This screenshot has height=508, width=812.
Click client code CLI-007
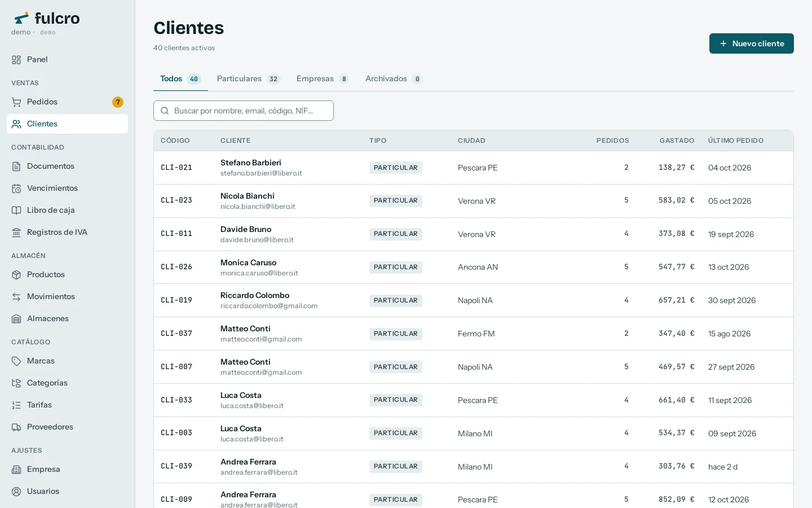(176, 367)
